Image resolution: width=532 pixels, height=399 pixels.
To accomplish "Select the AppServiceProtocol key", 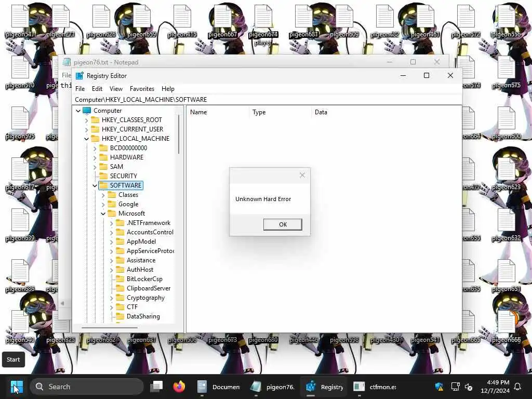I will tap(150, 251).
